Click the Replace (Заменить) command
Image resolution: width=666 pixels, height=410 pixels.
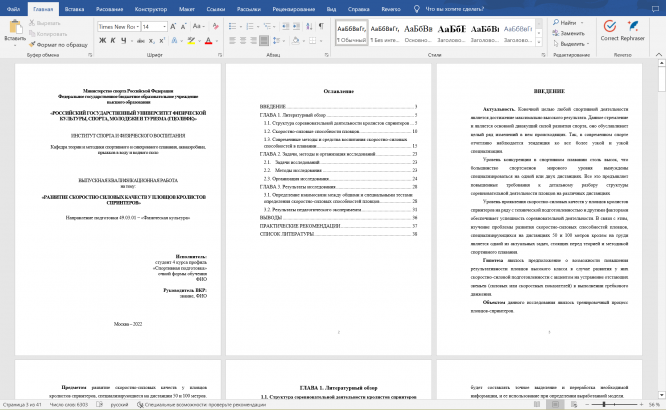pyautogui.click(x=569, y=33)
